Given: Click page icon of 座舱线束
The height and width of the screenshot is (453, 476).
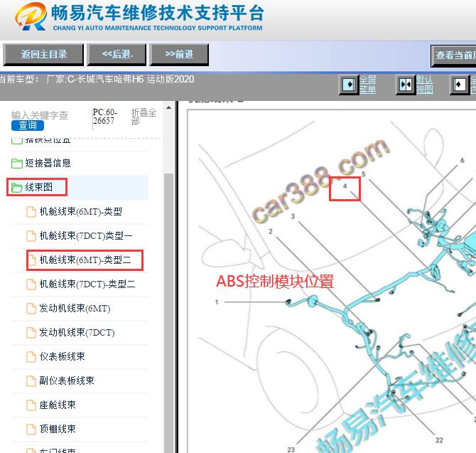Looking at the screenshot, I should pos(31,405).
